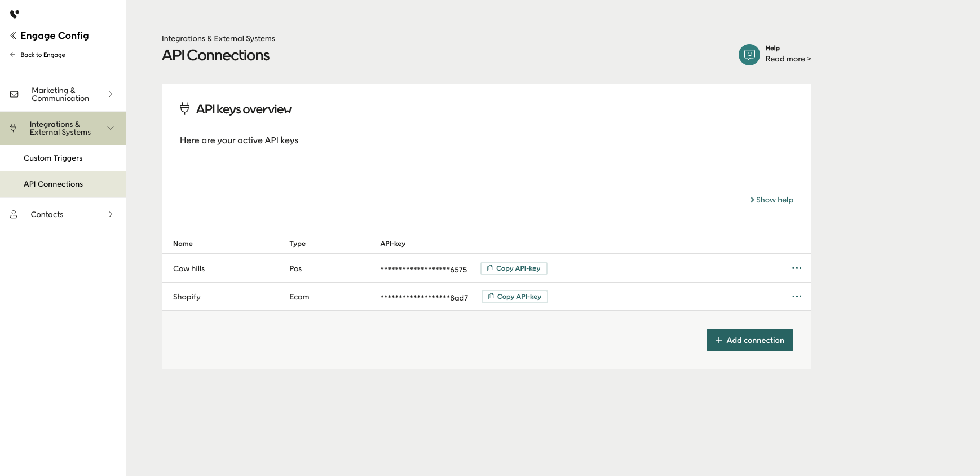Click the Voyado logo icon
The width and height of the screenshot is (980, 476).
click(15, 14)
